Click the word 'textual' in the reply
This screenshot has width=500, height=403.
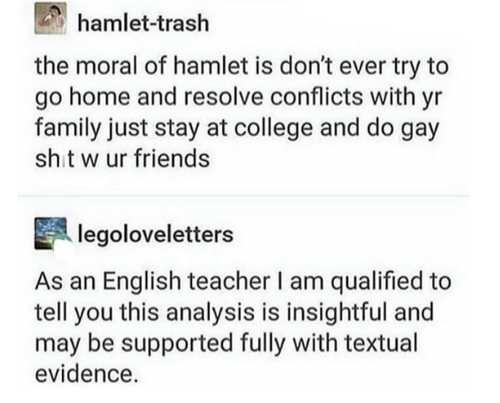pyautogui.click(x=381, y=342)
